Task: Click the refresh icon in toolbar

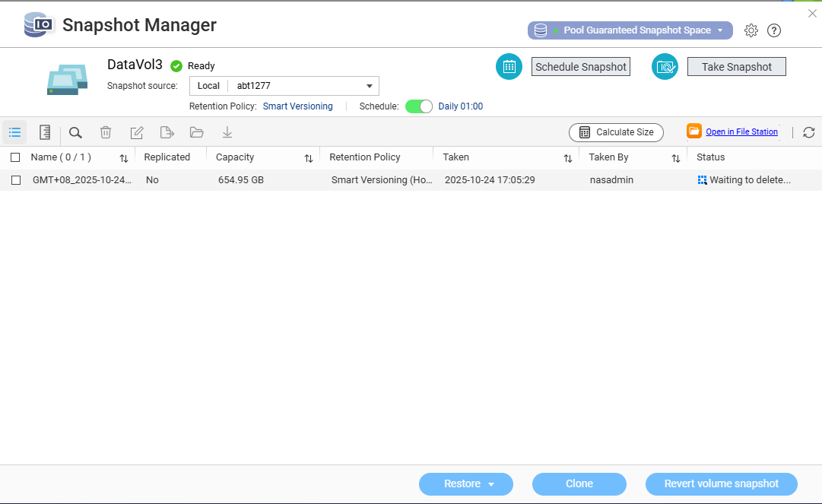Action: coord(808,132)
